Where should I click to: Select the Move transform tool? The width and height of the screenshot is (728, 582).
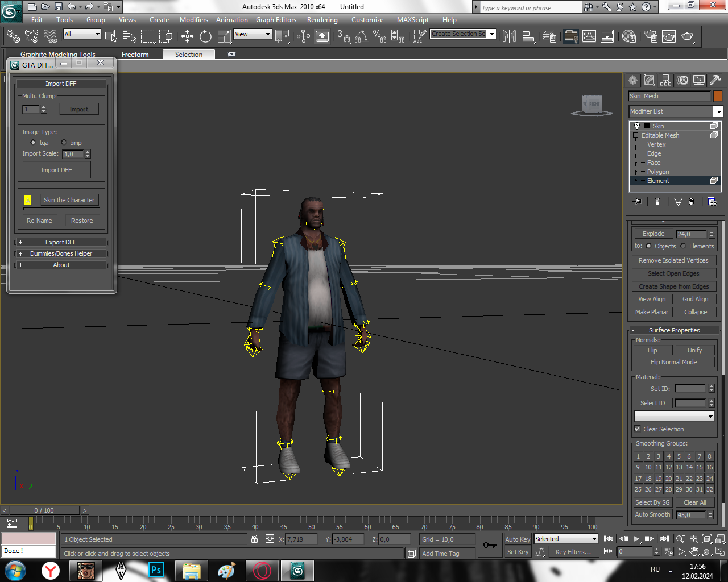(187, 36)
